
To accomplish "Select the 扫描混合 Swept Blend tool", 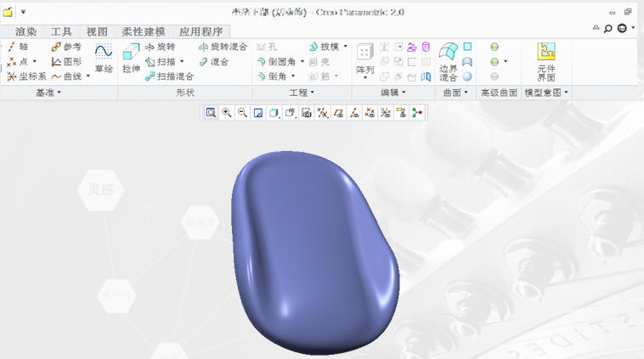I will 169,76.
